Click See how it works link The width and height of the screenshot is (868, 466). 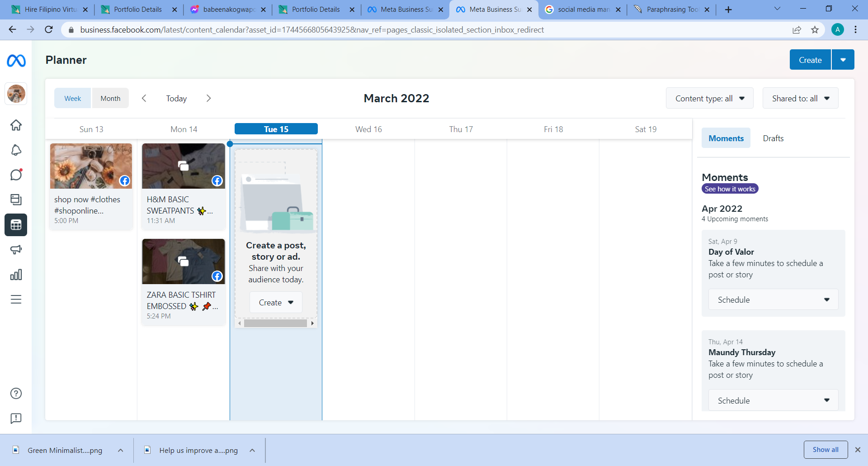coord(730,189)
